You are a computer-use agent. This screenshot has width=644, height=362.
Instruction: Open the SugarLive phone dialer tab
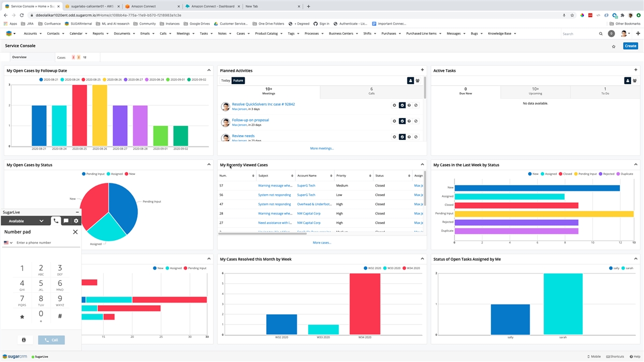click(56, 220)
